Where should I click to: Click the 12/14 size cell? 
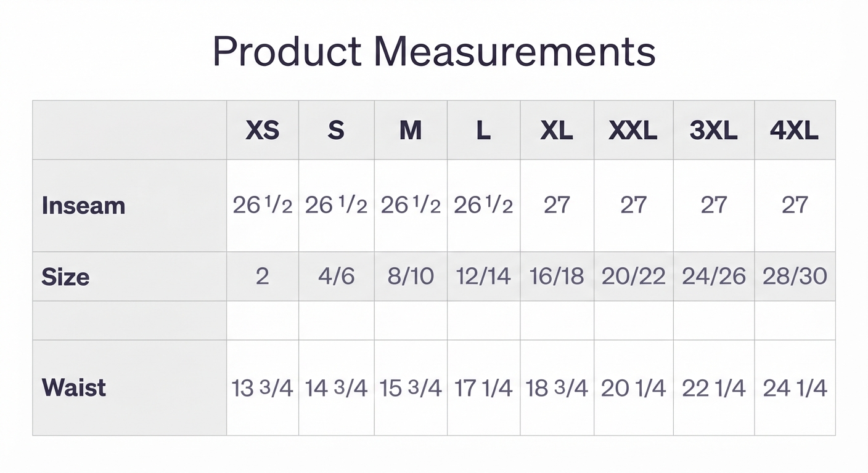click(484, 277)
